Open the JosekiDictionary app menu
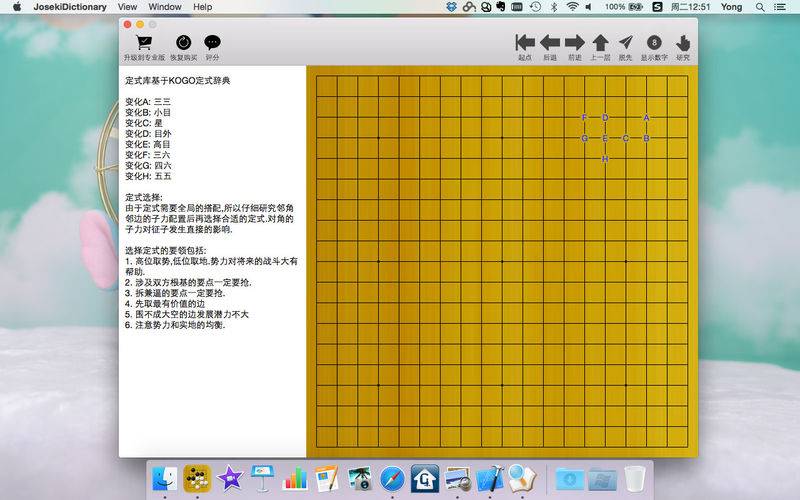The height and width of the screenshot is (500, 800). pos(70,7)
